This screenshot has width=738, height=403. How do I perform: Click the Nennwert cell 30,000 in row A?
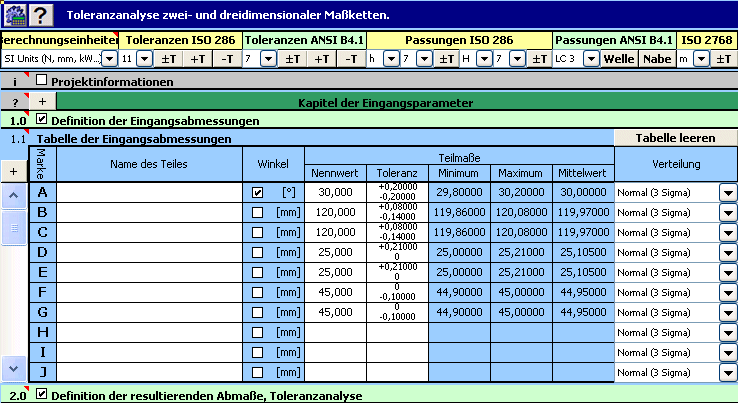point(335,193)
